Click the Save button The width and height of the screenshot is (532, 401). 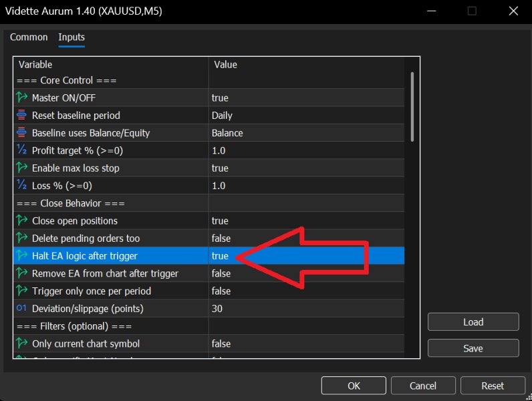[473, 348]
